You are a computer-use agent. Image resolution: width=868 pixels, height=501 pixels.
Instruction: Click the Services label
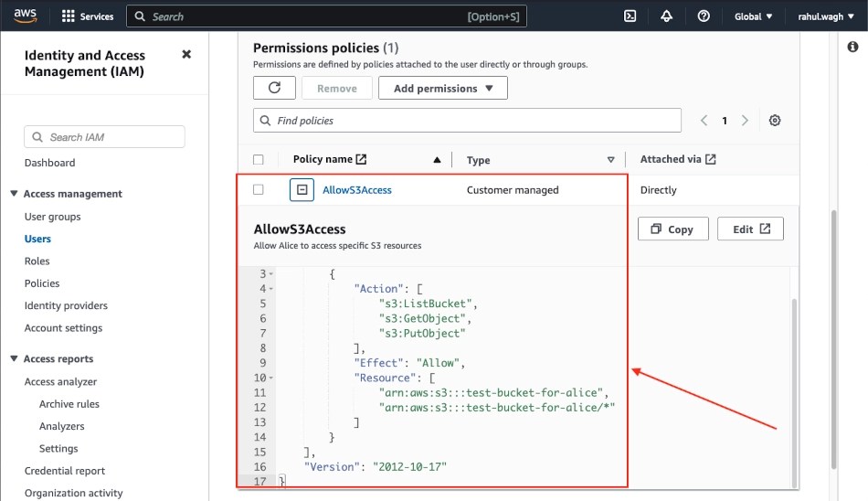click(97, 16)
